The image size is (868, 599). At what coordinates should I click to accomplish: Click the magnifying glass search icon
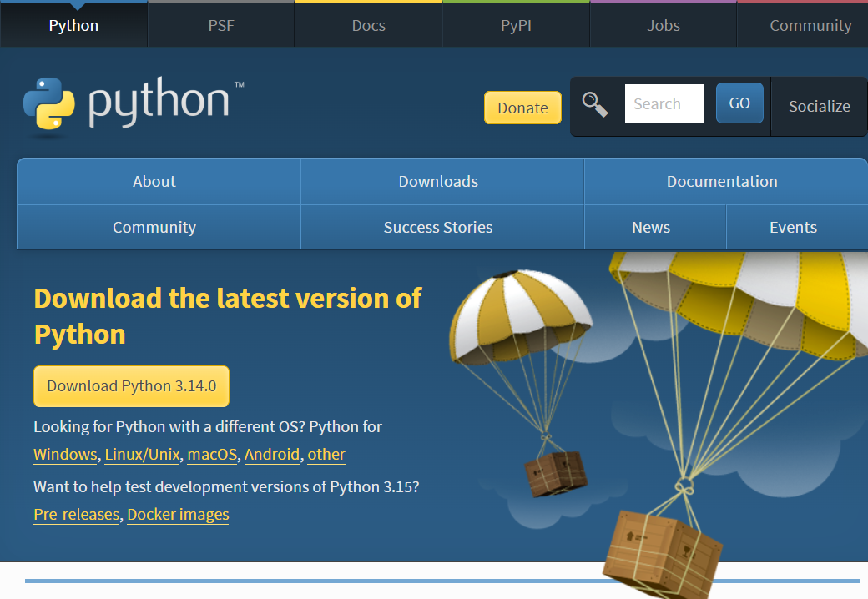click(596, 104)
